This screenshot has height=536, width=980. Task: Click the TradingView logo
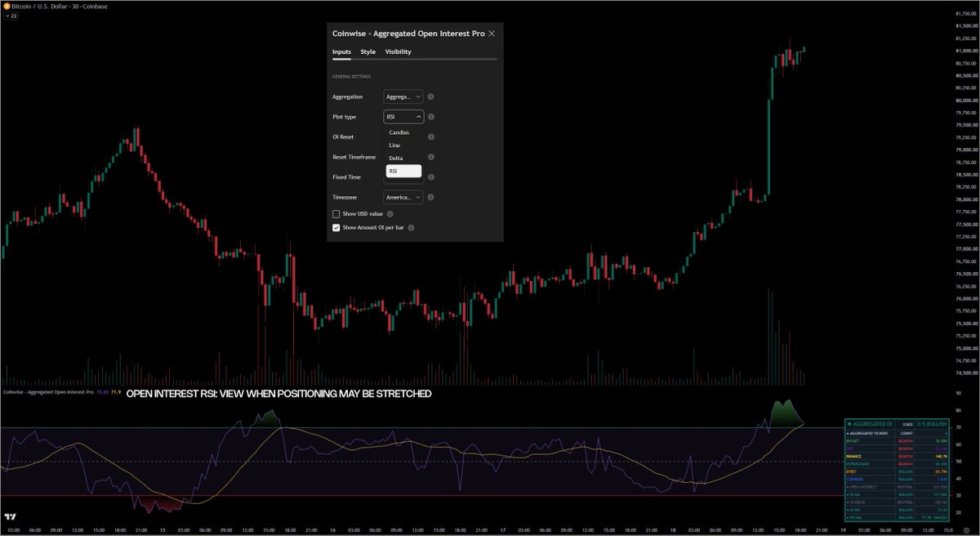[11, 516]
